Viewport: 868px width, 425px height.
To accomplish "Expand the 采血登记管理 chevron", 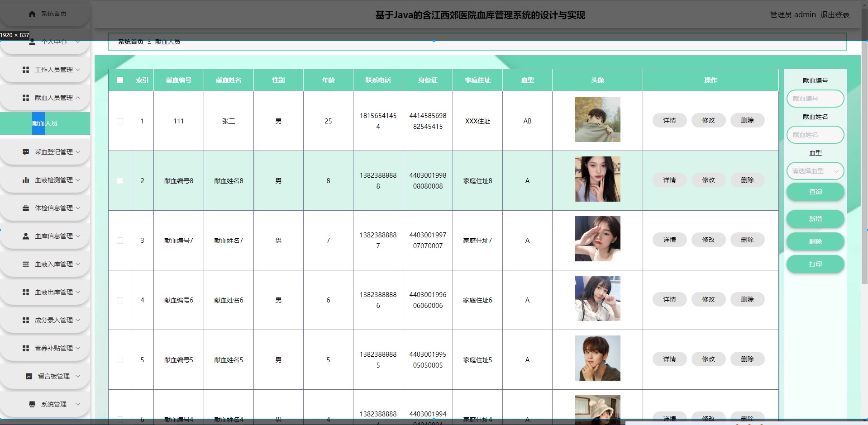I will pyautogui.click(x=78, y=152).
